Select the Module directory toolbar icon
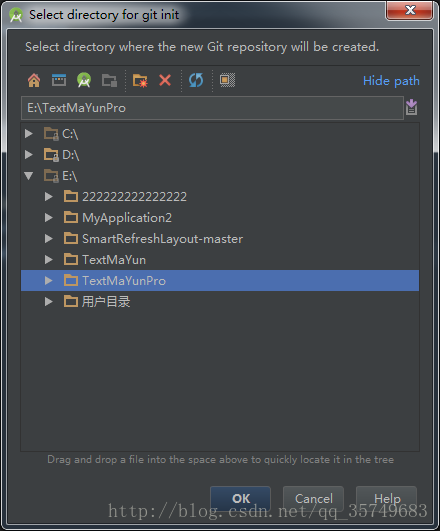This screenshot has height=531, width=440. coord(109,81)
